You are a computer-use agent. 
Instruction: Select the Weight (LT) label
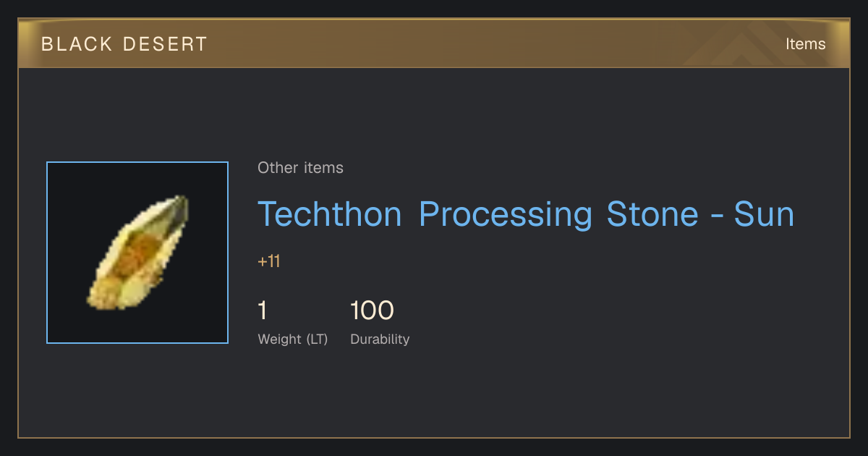click(293, 339)
